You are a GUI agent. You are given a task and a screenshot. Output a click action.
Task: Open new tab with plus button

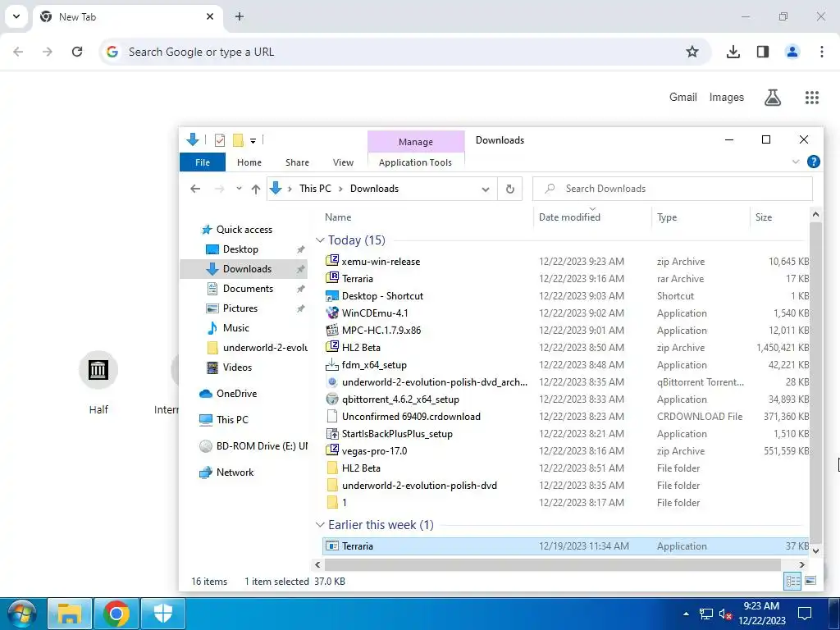(x=240, y=16)
